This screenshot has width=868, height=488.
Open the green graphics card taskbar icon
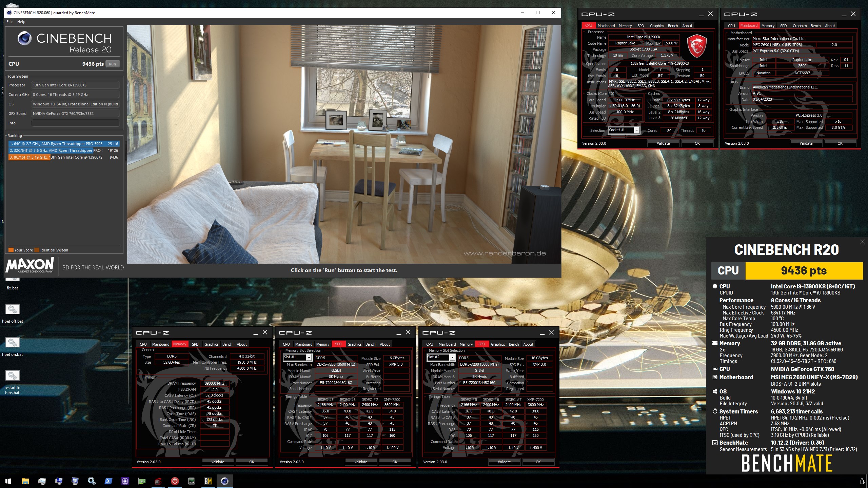click(x=141, y=481)
